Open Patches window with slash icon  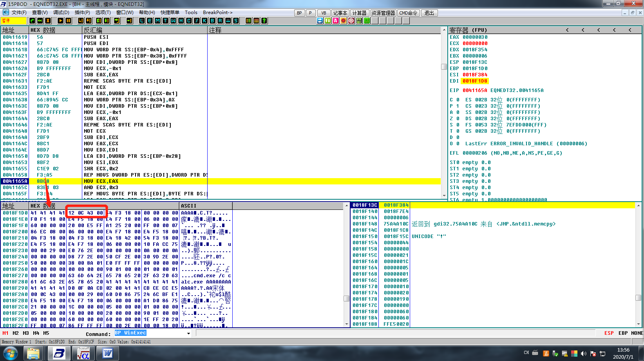(197, 21)
